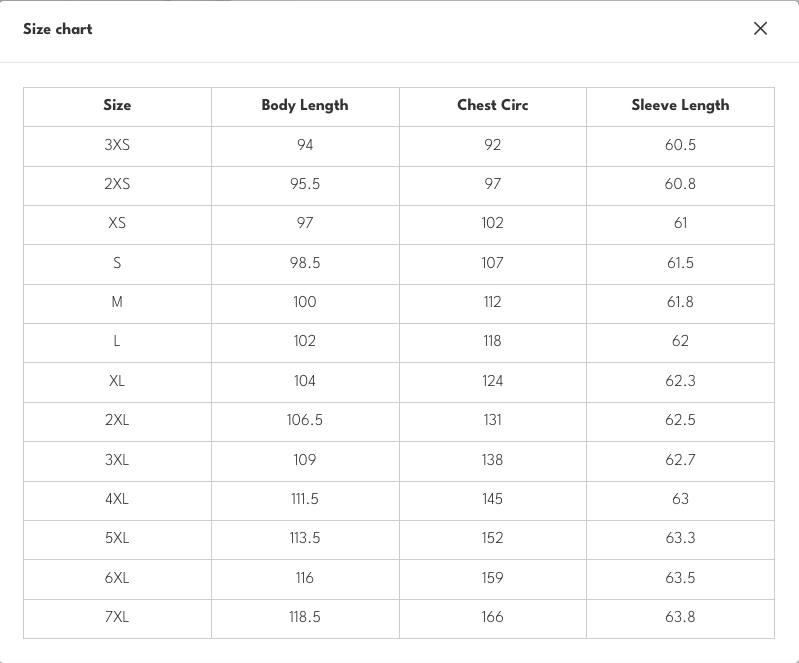Select the M size row label
Image resolution: width=799 pixels, height=663 pixels.
pos(117,302)
